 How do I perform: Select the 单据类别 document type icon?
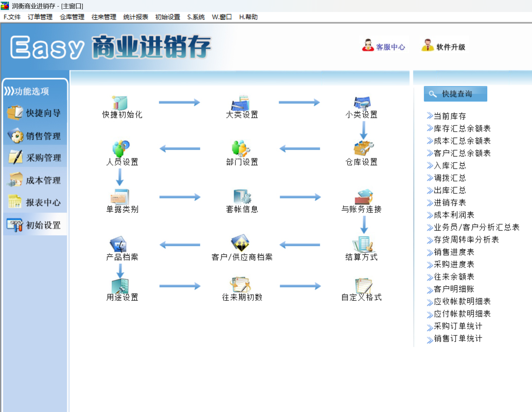click(x=120, y=197)
